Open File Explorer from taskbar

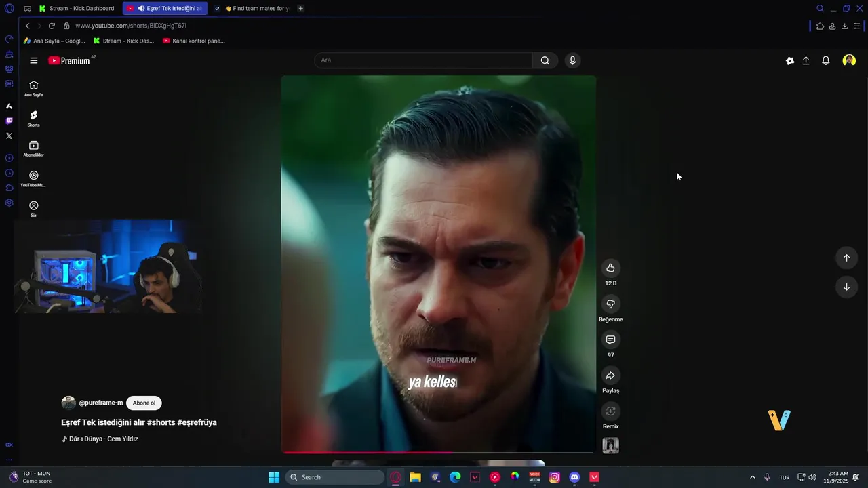pos(415,477)
